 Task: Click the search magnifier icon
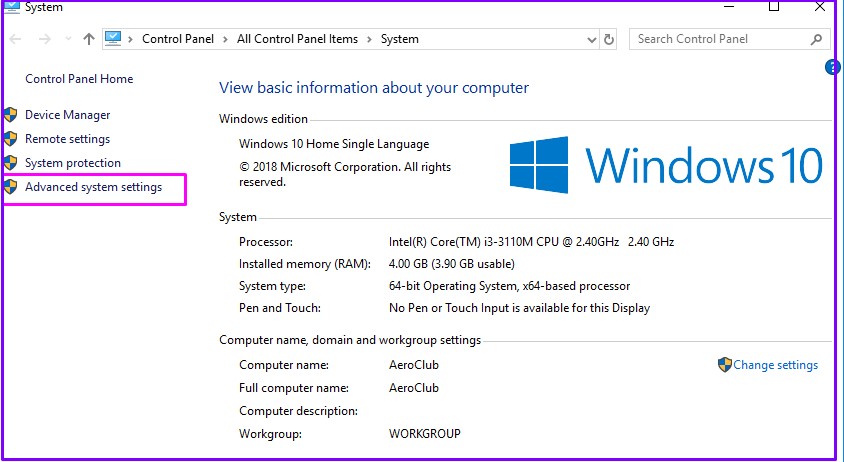816,39
